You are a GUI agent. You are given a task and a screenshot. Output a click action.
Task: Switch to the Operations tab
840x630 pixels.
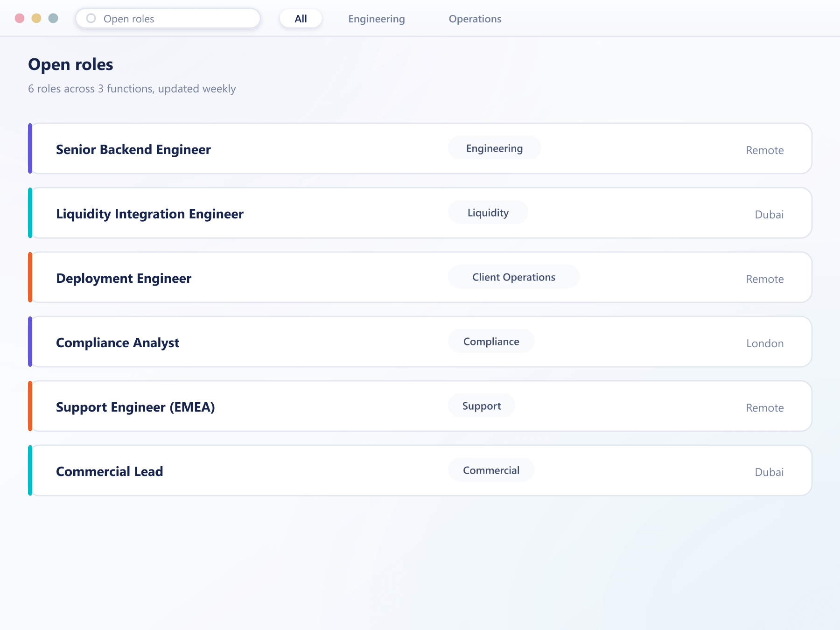475,19
